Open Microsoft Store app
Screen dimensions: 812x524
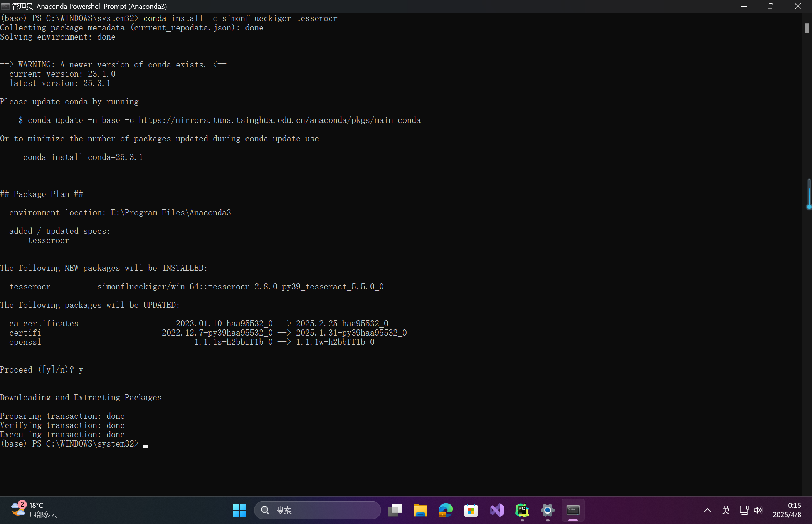tap(471, 510)
